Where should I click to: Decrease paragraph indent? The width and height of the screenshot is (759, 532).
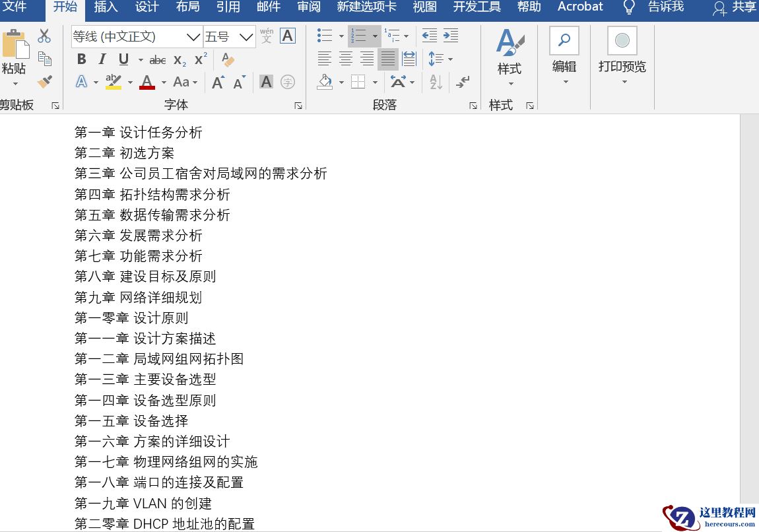pyautogui.click(x=430, y=36)
